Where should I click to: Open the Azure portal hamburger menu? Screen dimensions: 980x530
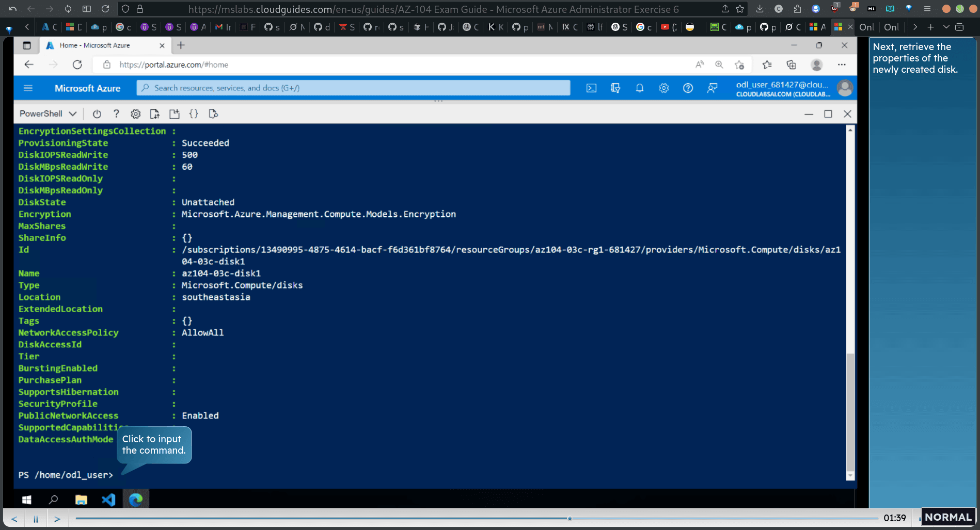coord(28,88)
